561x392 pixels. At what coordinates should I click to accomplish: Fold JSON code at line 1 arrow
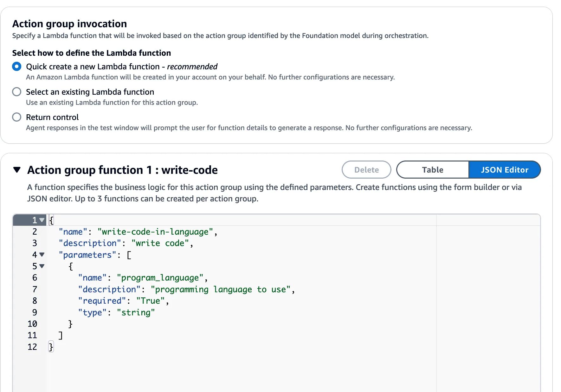click(x=42, y=220)
